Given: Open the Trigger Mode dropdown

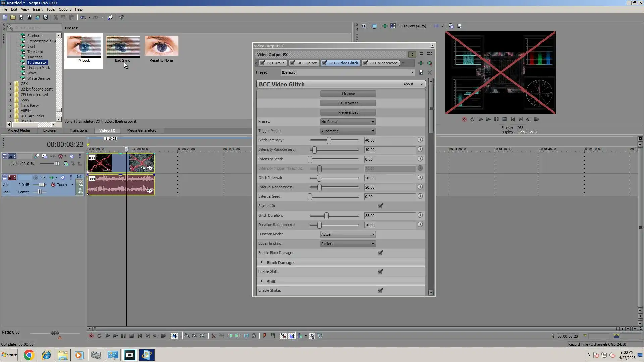Looking at the screenshot, I should pyautogui.click(x=348, y=131).
